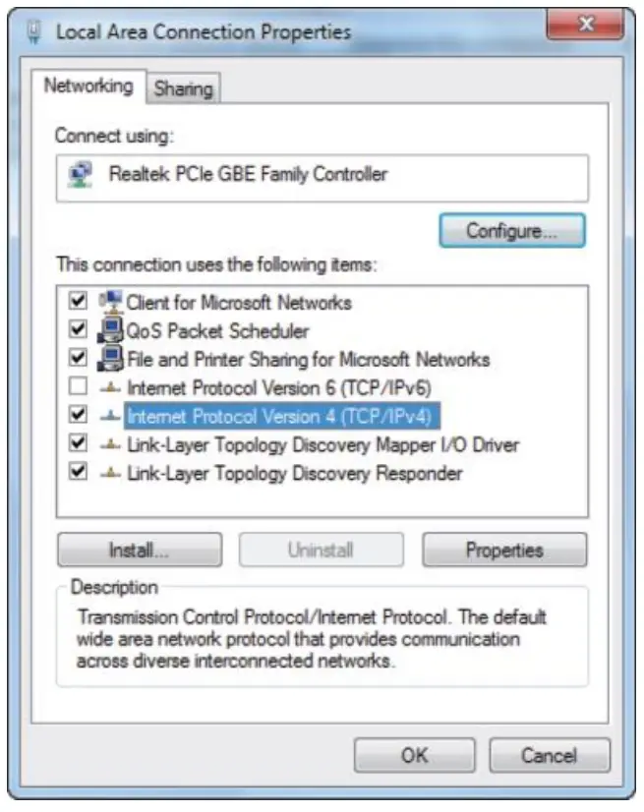Click the File and Printer Sharing icon
644x812 pixels.
pos(110,359)
